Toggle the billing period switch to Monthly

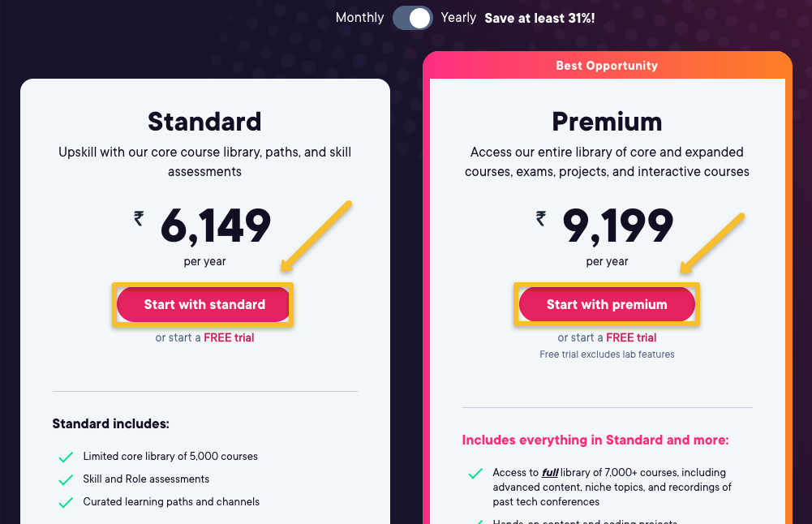click(412, 17)
